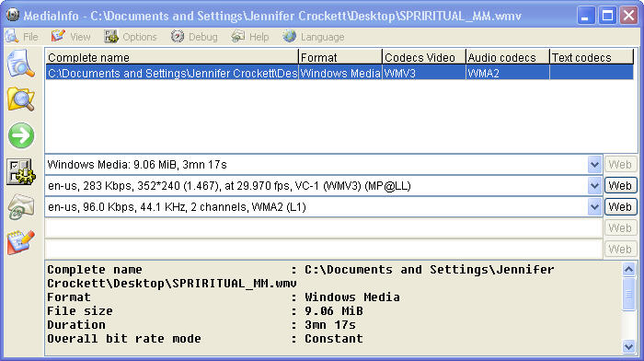Click the Windows Media format cell

click(340, 73)
